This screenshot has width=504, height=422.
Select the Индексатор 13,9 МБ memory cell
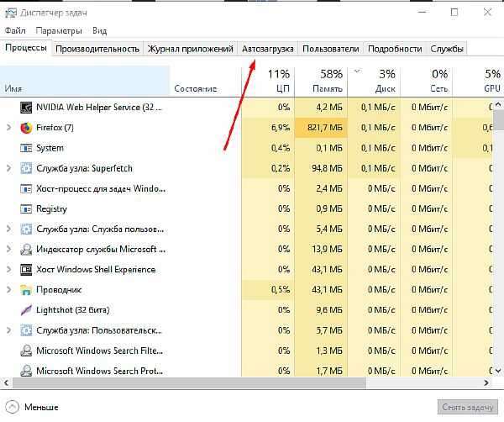point(321,250)
